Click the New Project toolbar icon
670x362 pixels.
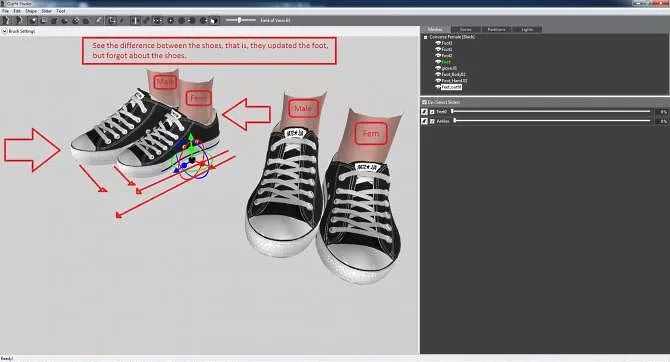tap(6, 20)
